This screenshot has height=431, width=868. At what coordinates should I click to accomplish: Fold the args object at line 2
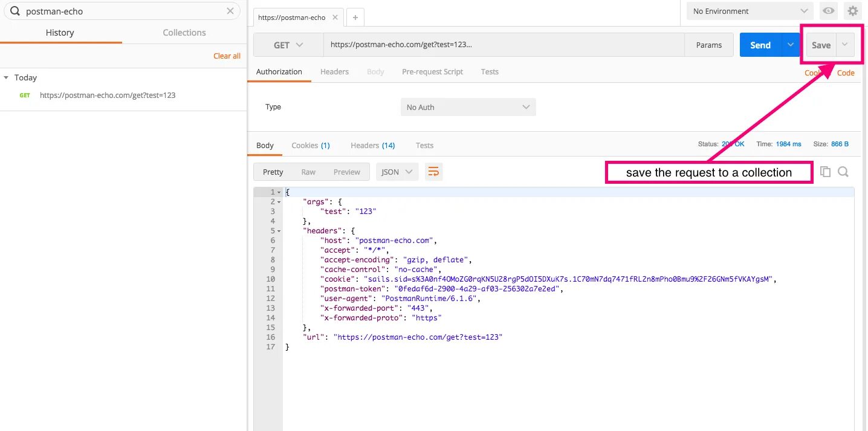tap(279, 202)
